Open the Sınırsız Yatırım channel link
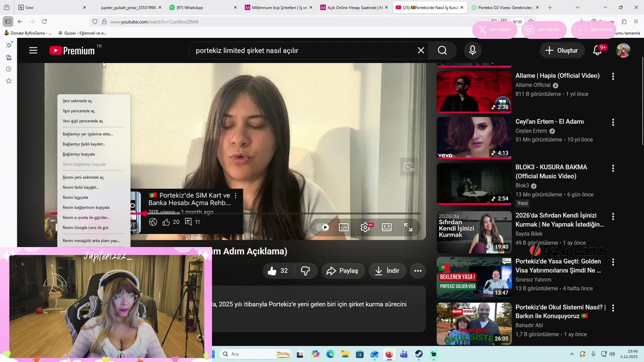Viewport: 644px width, 362px height. (x=533, y=280)
